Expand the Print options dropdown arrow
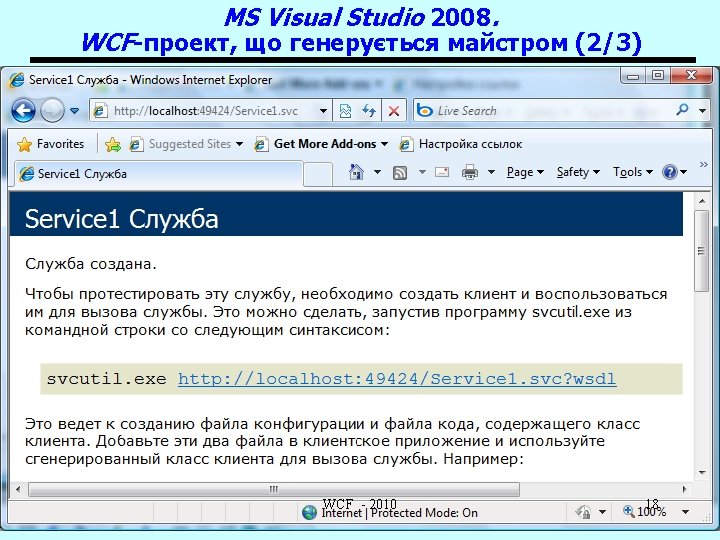Viewport: 720px width, 540px height. pos(491,172)
